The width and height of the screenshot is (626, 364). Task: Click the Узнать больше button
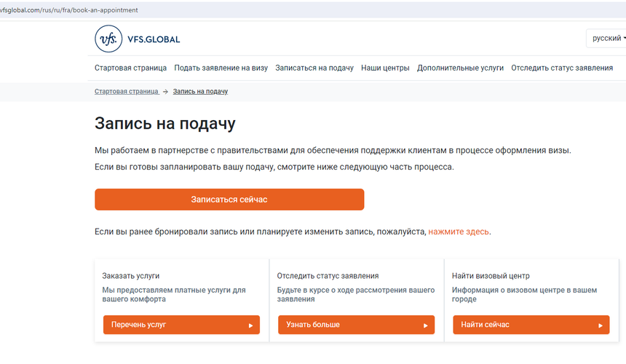pyautogui.click(x=356, y=325)
